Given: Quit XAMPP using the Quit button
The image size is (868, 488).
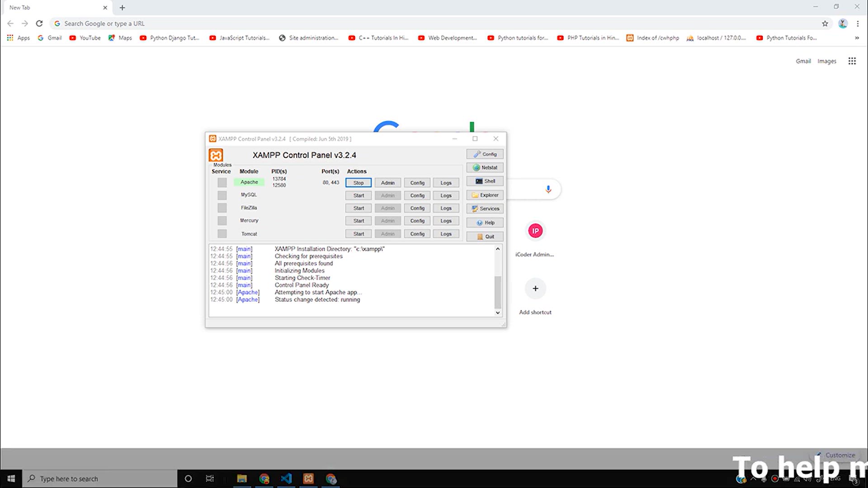Looking at the screenshot, I should [485, 237].
